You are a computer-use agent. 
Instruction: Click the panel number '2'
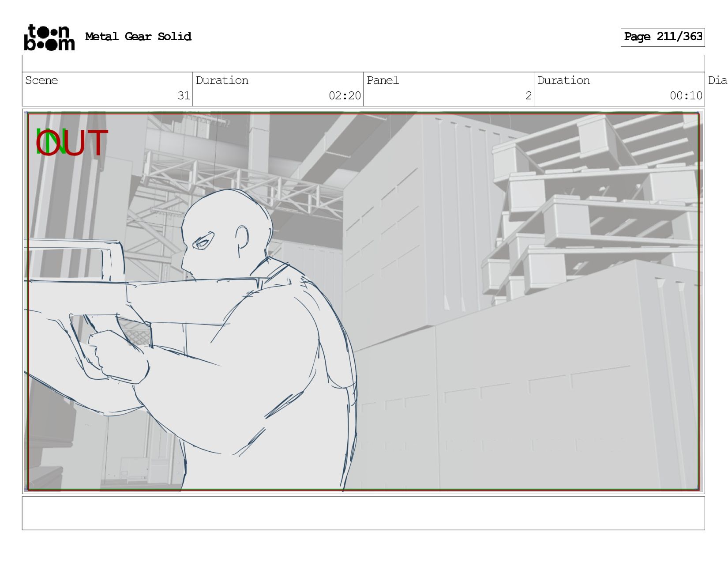[x=529, y=96]
